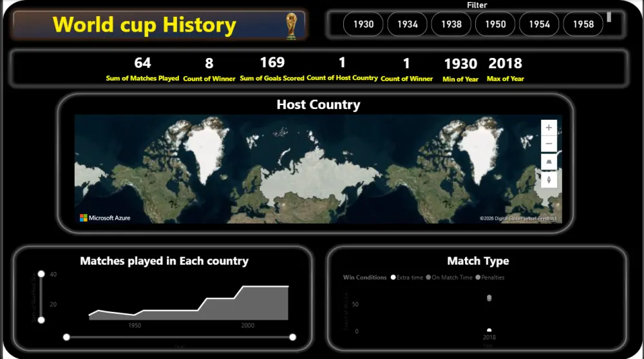Viewport: 644px width, 359px height.
Task: Click the lower data point above 2018
Action: tap(489, 330)
